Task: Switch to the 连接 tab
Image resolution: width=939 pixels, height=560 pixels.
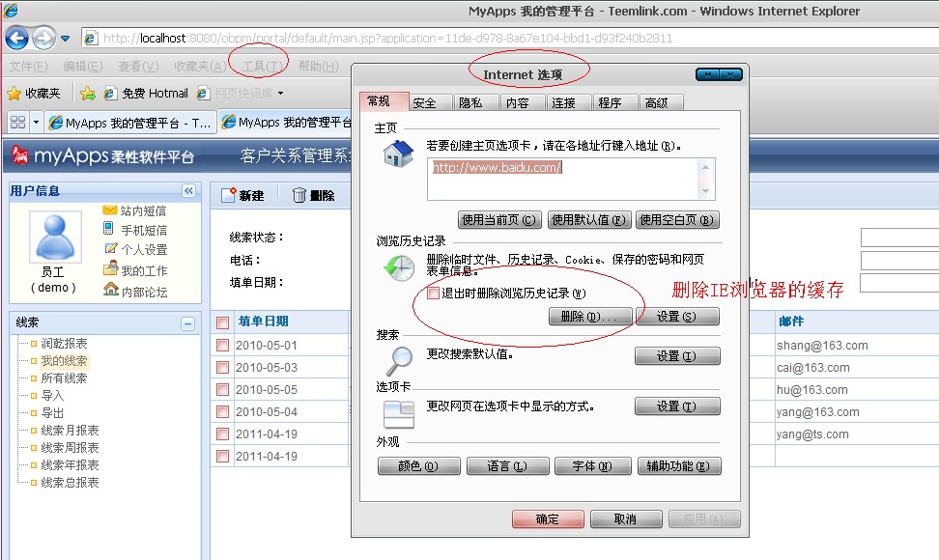Action: (x=570, y=103)
